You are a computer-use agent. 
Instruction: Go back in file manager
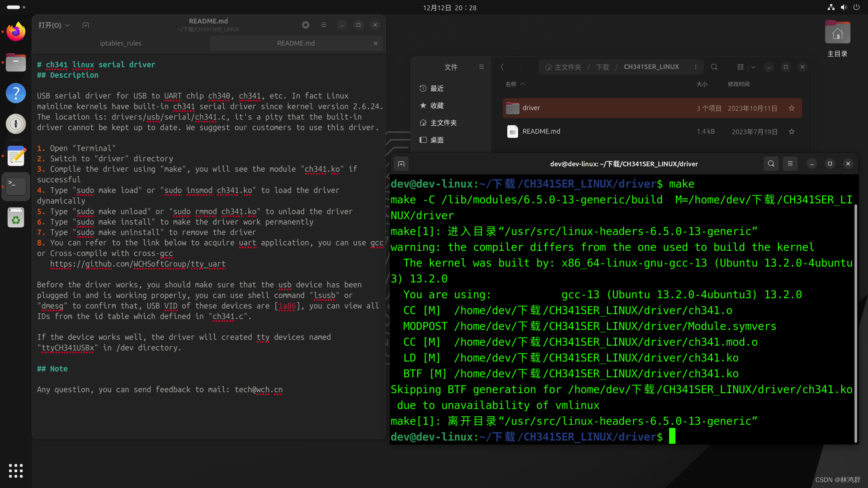[x=502, y=67]
